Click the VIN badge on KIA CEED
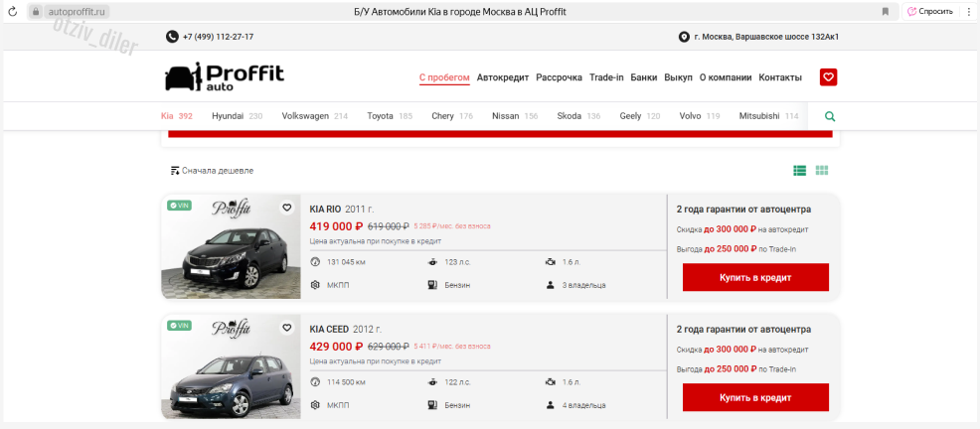The width and height of the screenshot is (980, 429). [x=179, y=326]
